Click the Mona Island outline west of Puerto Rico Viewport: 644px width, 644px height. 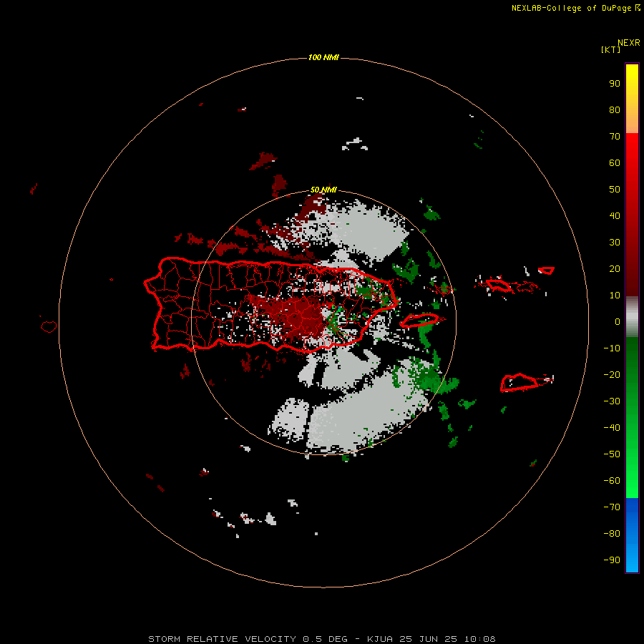tap(49, 326)
